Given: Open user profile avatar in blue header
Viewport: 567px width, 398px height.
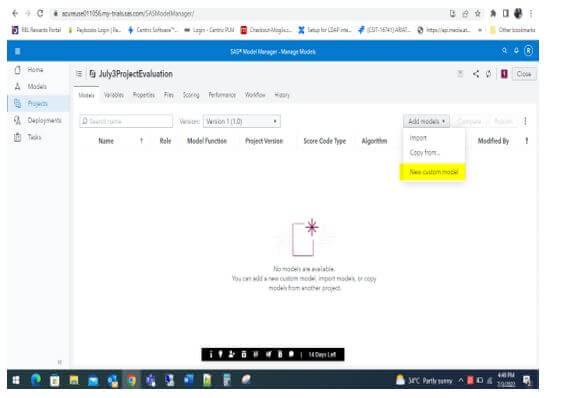Looking at the screenshot, I should pyautogui.click(x=529, y=51).
